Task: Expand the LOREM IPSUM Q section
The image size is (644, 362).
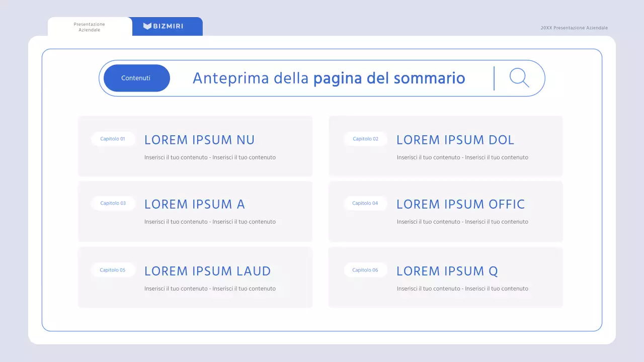Action: tap(447, 270)
